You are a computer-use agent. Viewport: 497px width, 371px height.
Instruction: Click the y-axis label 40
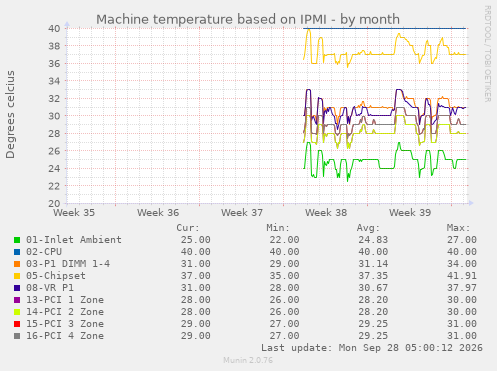click(54, 28)
